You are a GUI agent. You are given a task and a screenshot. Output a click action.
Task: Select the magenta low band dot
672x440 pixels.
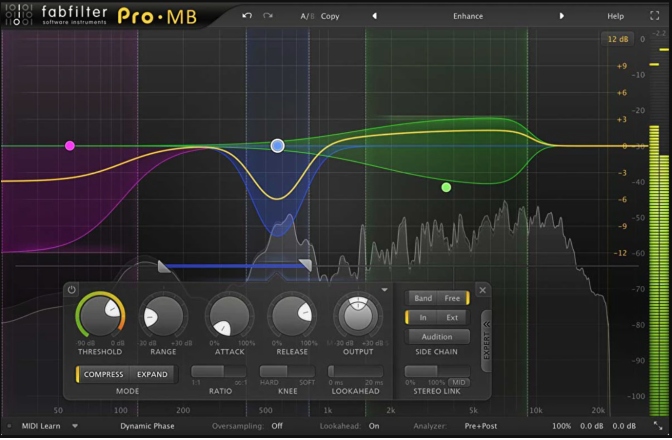(70, 146)
